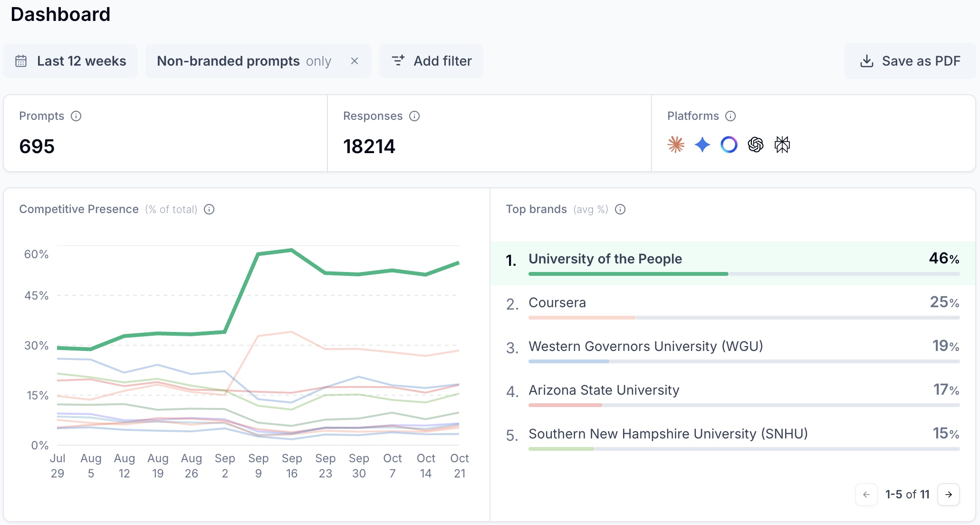The image size is (980, 525).
Task: Click the ChatGPT platform icon
Action: coord(756,145)
